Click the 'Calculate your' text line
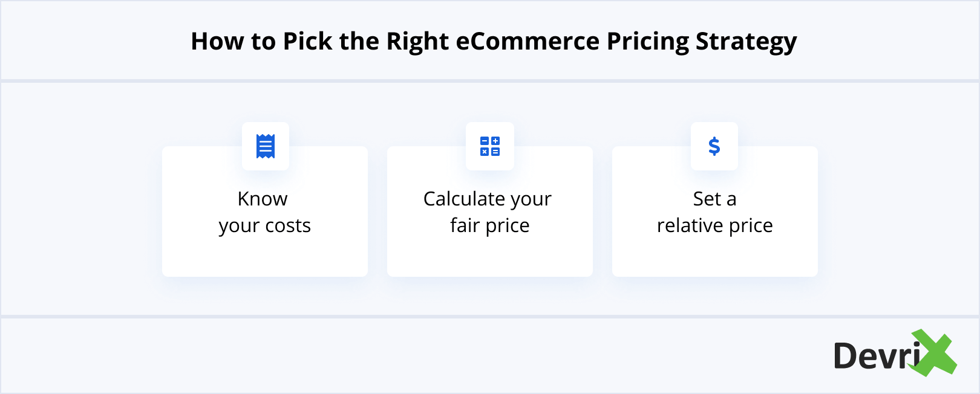 tap(488, 199)
